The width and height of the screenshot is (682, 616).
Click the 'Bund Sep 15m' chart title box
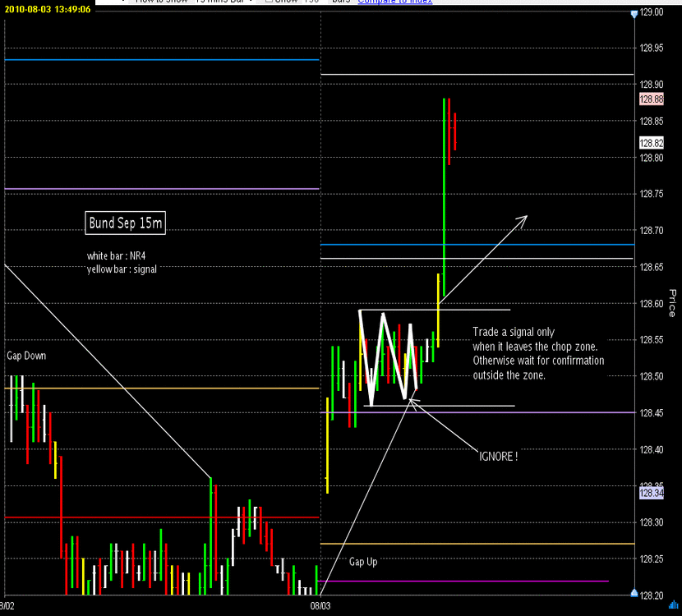click(x=125, y=223)
